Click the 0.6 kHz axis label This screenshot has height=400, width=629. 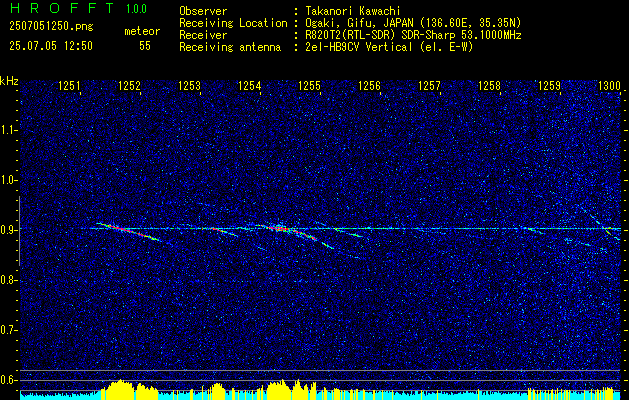click(10, 380)
